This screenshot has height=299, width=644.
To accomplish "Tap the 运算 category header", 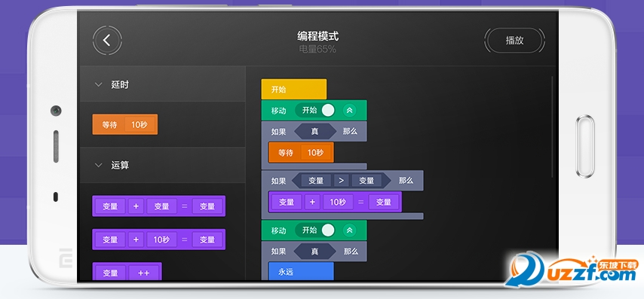I will [x=163, y=165].
